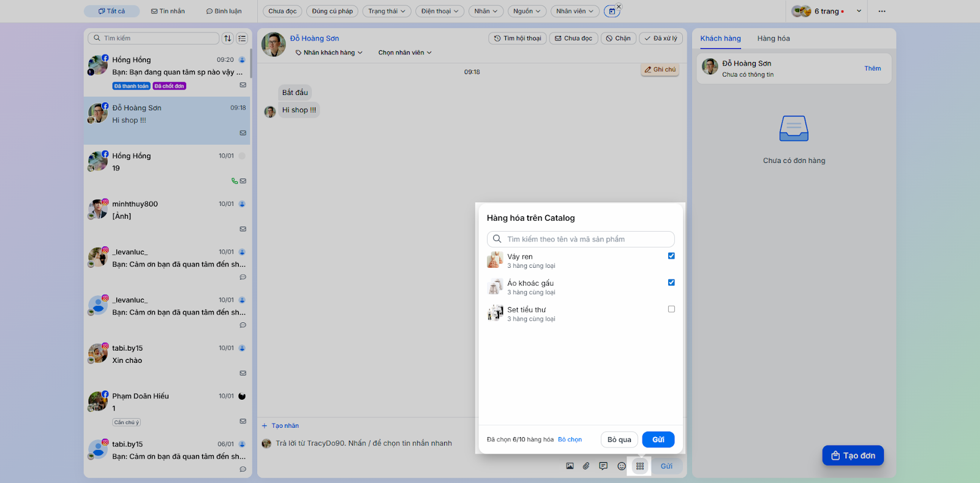Click the envelope icon on Đỗ Hoàng Sơn row
Viewport: 980px width, 483px height.
[243, 133]
